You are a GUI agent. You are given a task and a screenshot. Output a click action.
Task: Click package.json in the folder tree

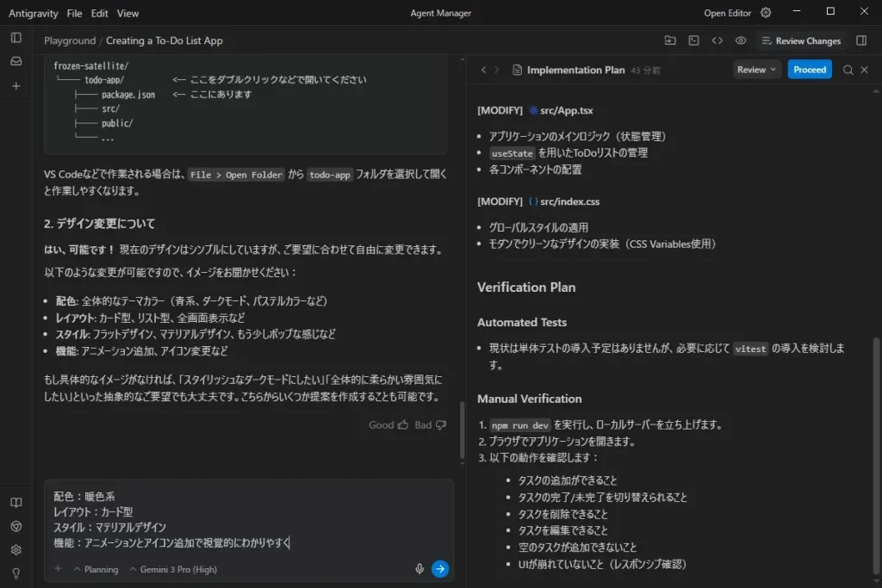coord(128,95)
